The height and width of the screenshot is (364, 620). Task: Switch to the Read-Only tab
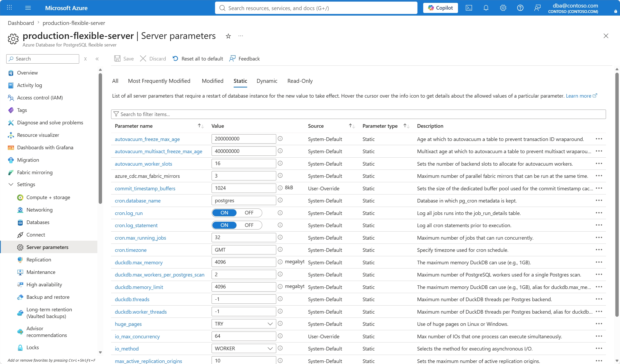pos(300,81)
